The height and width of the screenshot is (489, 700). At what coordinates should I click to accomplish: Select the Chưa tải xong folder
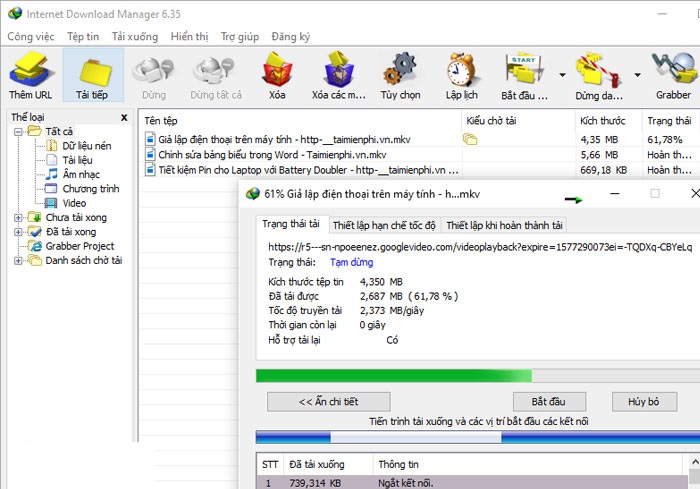coord(67,217)
